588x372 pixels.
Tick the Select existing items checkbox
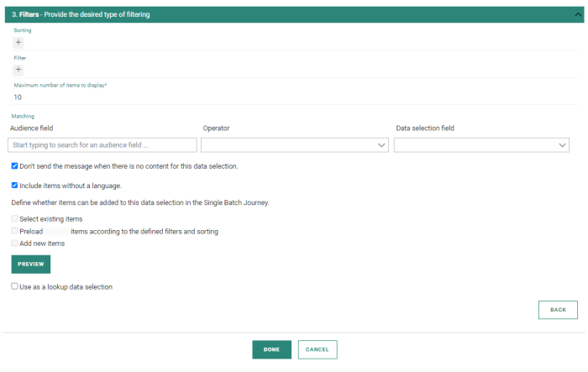pyautogui.click(x=15, y=219)
